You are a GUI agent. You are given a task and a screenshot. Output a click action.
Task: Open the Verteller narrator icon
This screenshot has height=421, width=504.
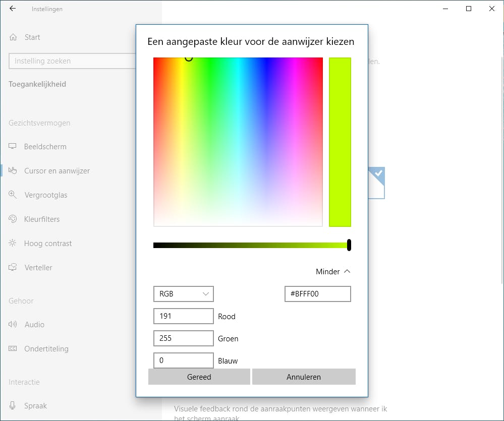pyautogui.click(x=13, y=267)
